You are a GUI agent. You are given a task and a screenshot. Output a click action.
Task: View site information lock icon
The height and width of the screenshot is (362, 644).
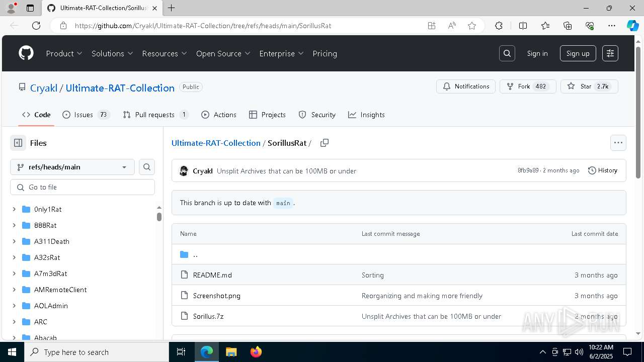[63, 26]
